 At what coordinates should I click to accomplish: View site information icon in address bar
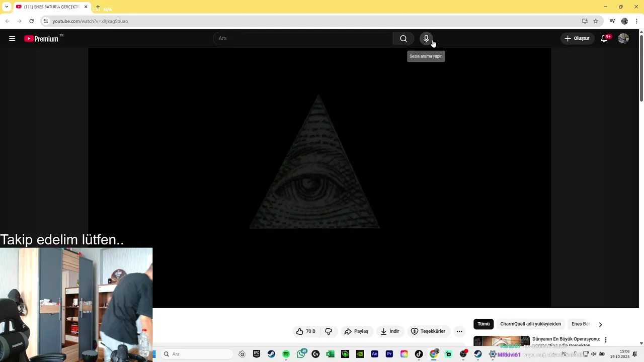pos(46,21)
